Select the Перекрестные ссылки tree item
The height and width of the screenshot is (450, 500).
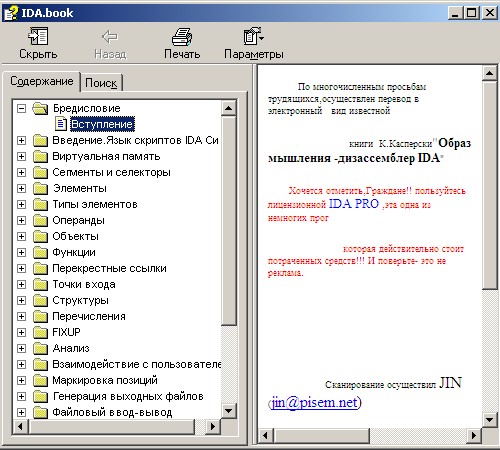[x=109, y=268]
